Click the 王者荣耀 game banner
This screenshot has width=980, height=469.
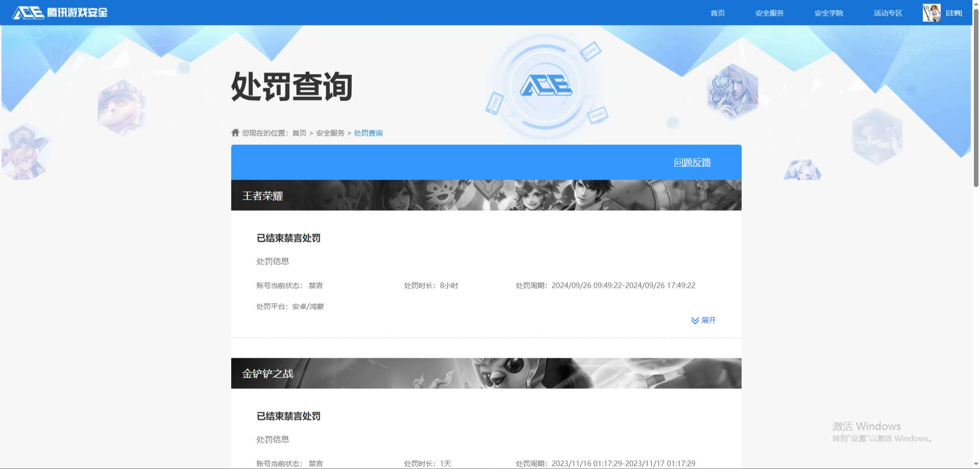coord(486,195)
